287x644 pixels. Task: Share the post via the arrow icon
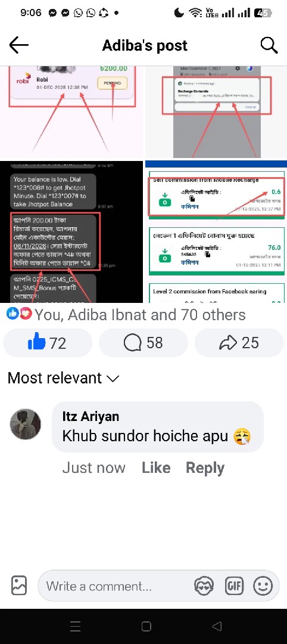tap(239, 342)
